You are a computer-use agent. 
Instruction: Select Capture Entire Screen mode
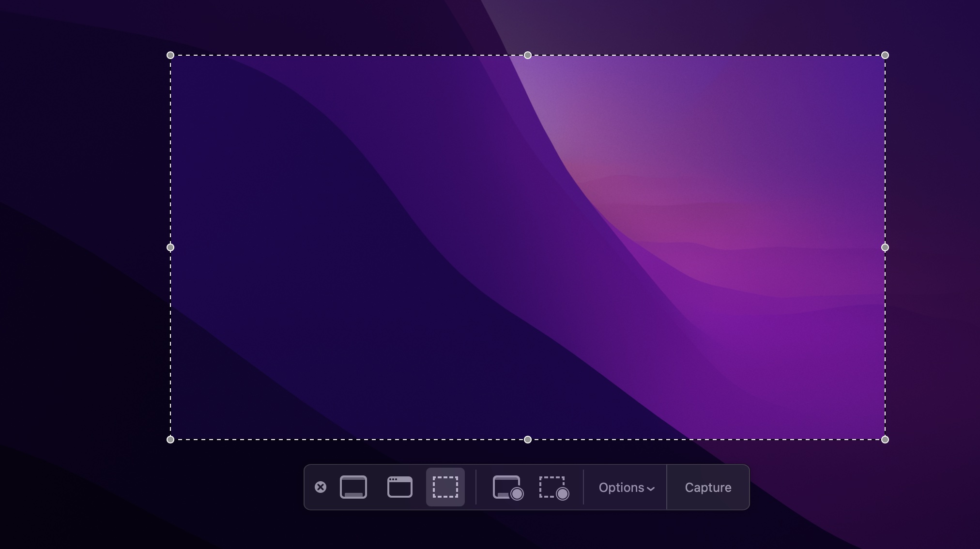point(353,487)
